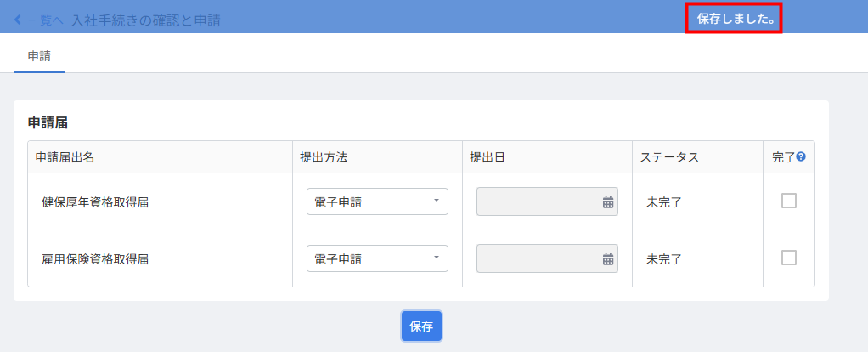Click the 雇用保険資格取得届 row name
The height and width of the screenshot is (352, 868).
pyautogui.click(x=95, y=258)
